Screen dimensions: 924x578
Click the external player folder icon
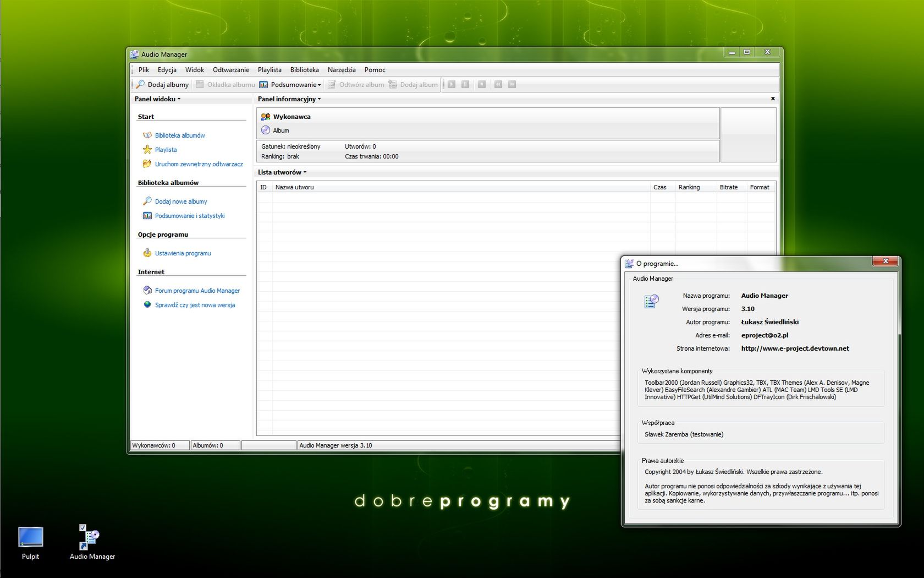pyautogui.click(x=147, y=163)
